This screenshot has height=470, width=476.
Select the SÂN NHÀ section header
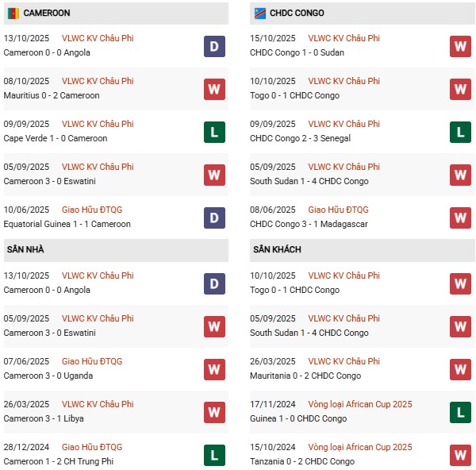pyautogui.click(x=26, y=249)
